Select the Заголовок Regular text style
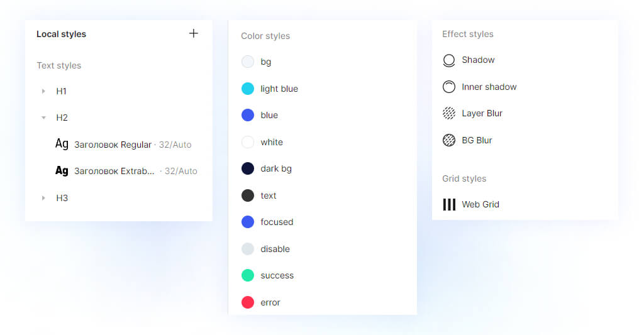Image resolution: width=644 pixels, height=335 pixels. click(123, 145)
